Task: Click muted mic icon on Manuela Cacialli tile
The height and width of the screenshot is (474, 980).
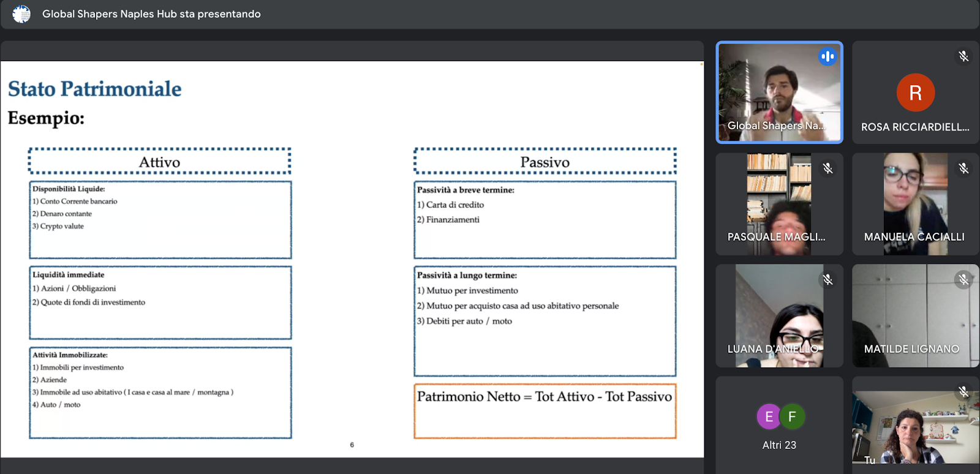Action: (x=963, y=168)
